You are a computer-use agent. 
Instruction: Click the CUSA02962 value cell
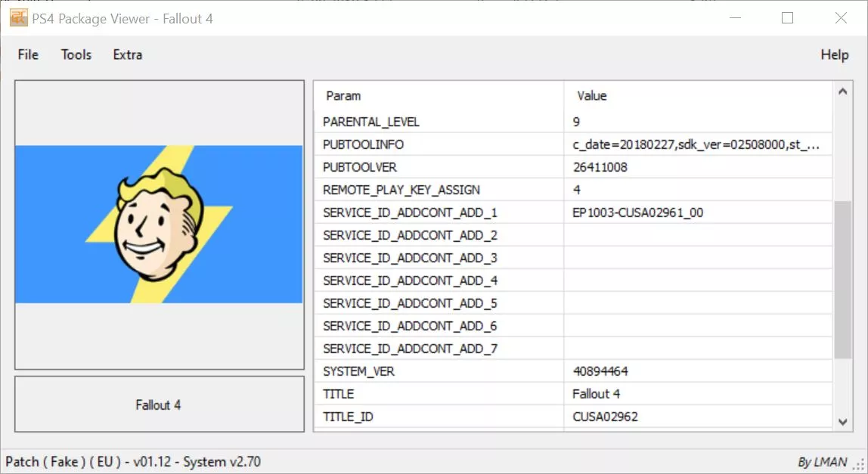pyautogui.click(x=605, y=417)
